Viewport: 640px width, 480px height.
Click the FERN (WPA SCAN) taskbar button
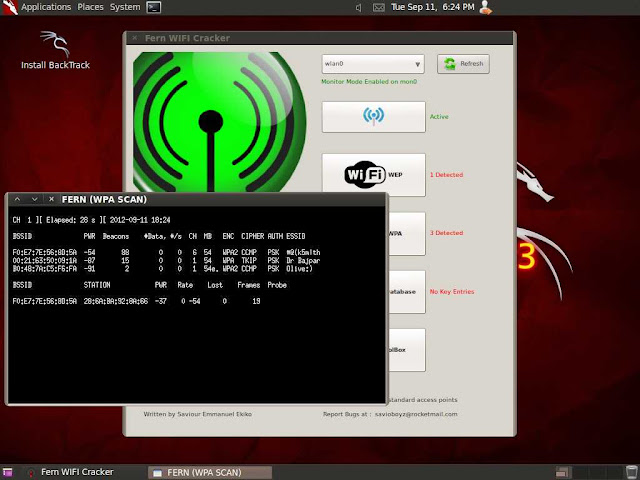pos(210,472)
